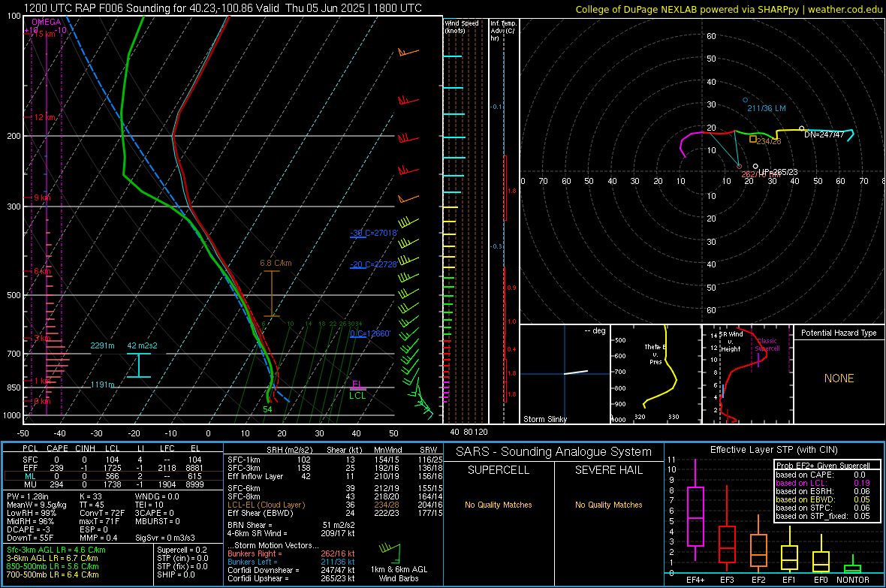Viewport: 886px width, 588px height.
Task: Select the SFC parcel row
Action: (x=113, y=460)
